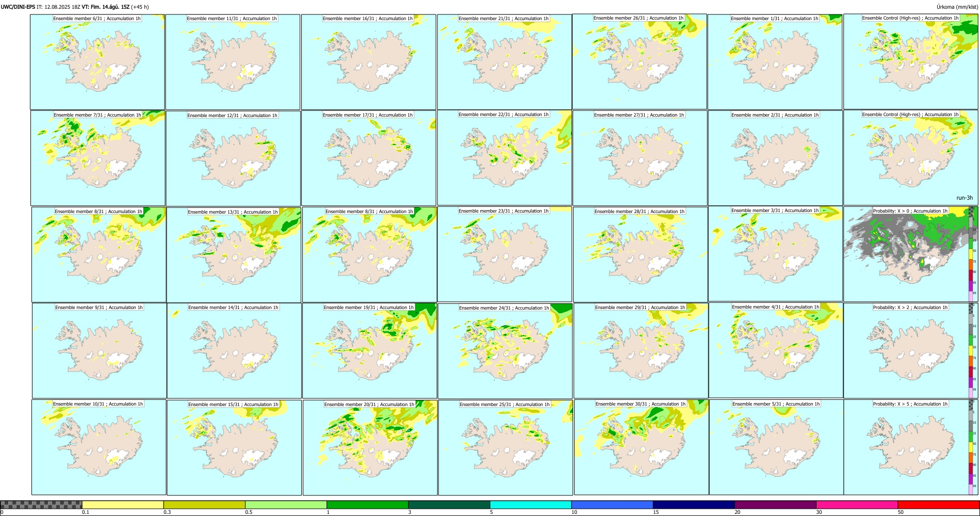Open the Ensemble member 19/31 map
Screen dimensions: 980x516
point(370,351)
